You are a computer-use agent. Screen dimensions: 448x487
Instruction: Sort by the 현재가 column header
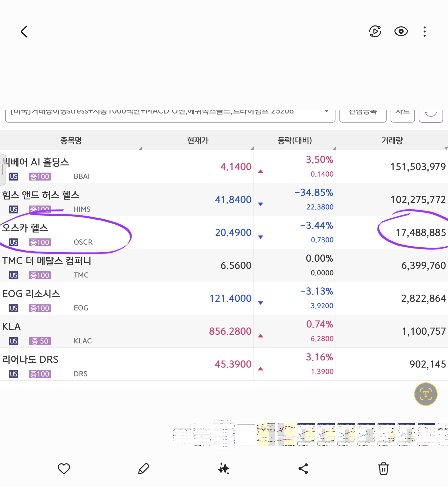tap(198, 140)
